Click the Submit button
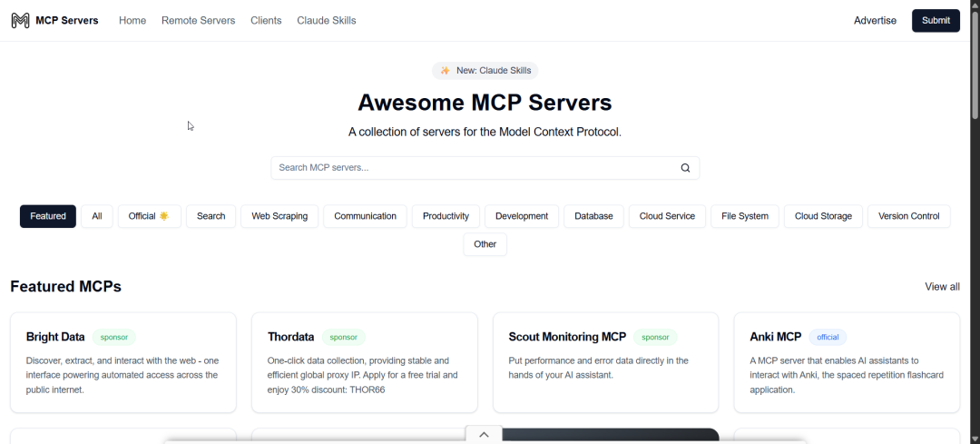The image size is (980, 444). click(x=936, y=21)
